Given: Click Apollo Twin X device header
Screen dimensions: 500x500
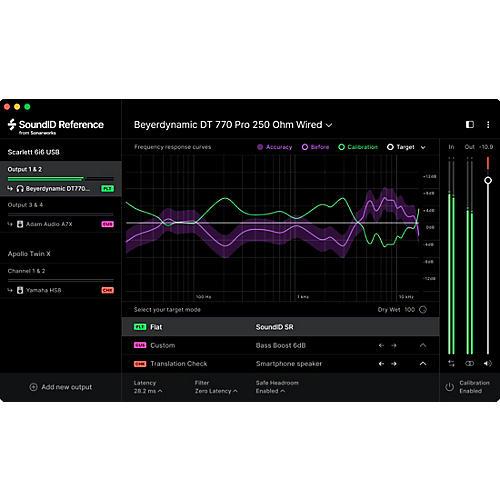Looking at the screenshot, I should coord(29,254).
